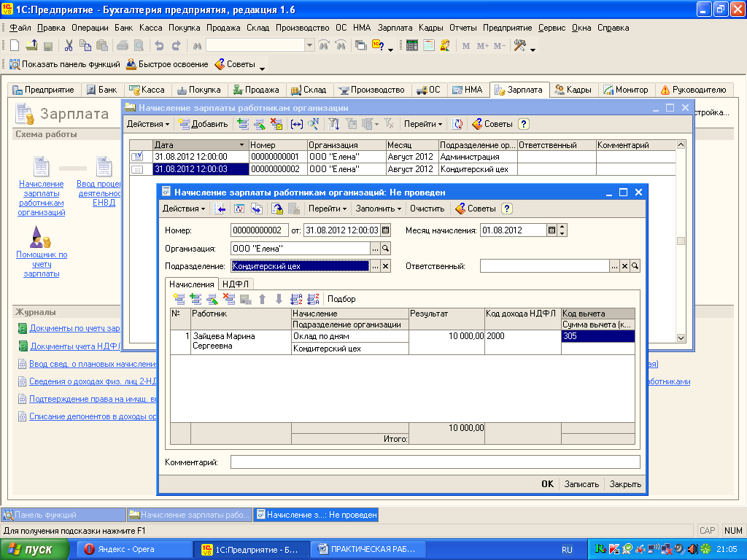
Task: Click Добавить button in journal list window
Action: point(203,124)
